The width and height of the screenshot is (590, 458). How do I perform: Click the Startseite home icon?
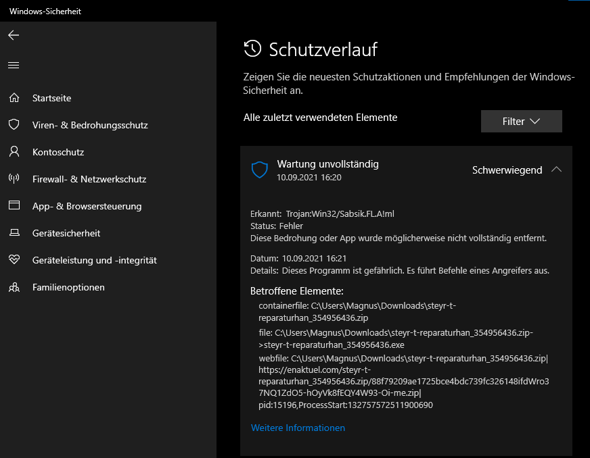14,98
